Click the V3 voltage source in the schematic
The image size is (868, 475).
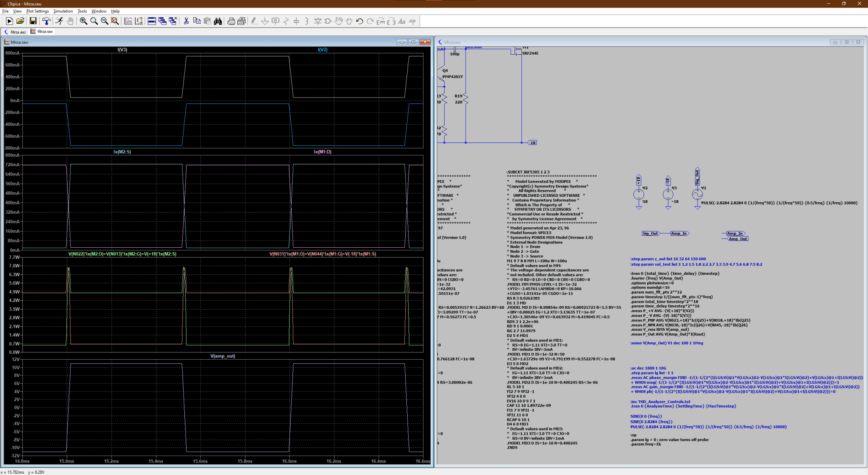click(668, 194)
